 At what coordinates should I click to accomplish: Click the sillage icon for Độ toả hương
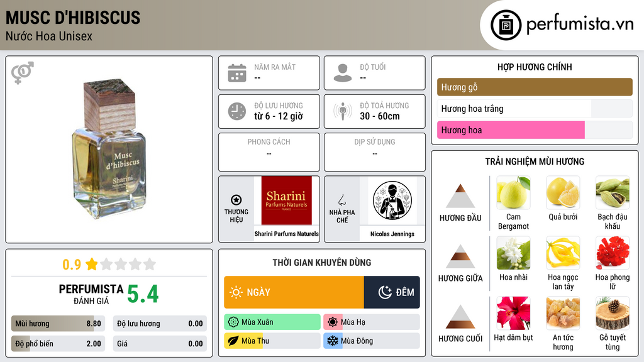[x=343, y=111]
